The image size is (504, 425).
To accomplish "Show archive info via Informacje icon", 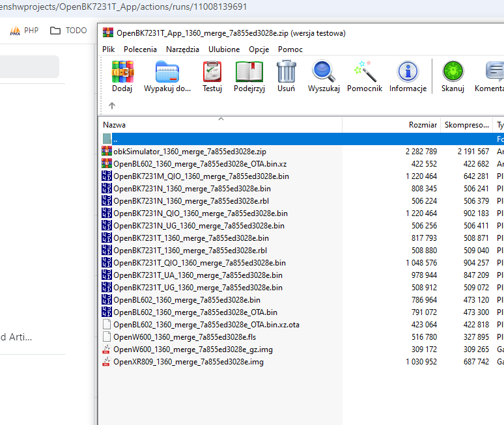I will coord(408,72).
